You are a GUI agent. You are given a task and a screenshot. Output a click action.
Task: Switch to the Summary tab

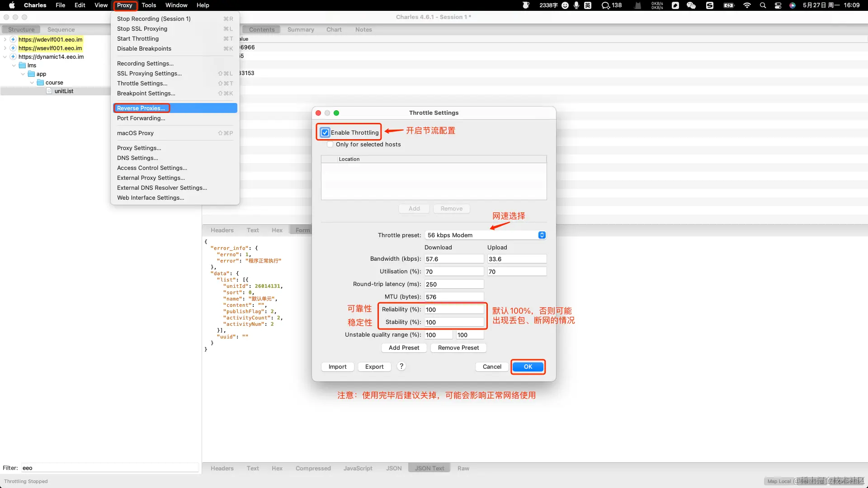coord(301,29)
